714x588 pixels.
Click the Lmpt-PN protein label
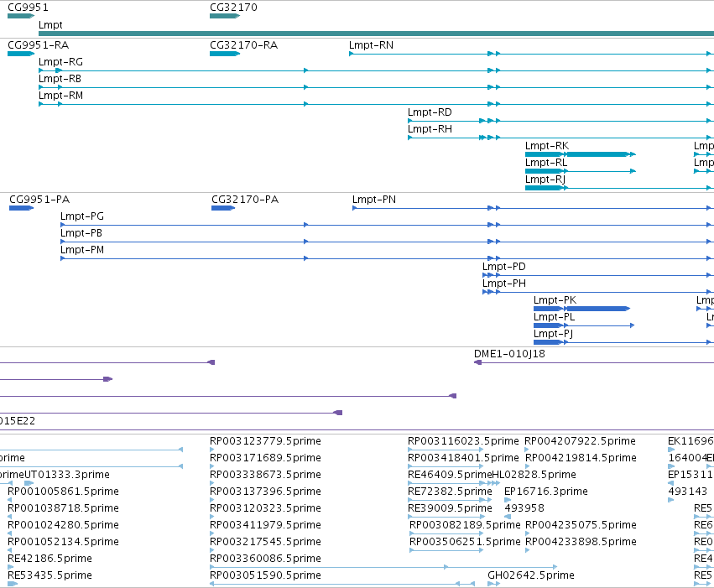click(x=374, y=200)
